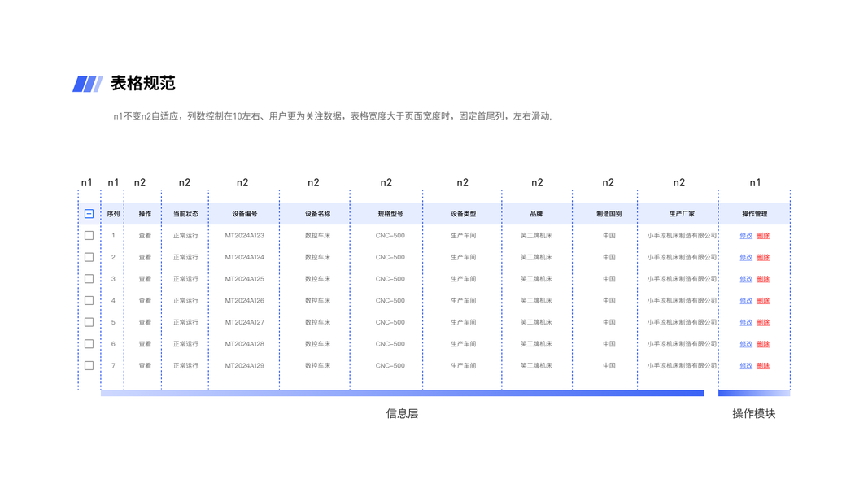The width and height of the screenshot is (868, 488).
Task: Click the 操作模块 label
Action: tap(754, 413)
